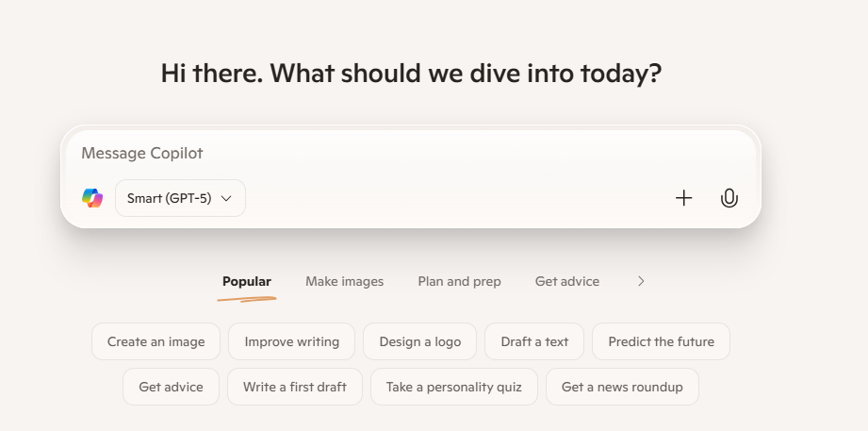Select the Popular tab
Image resolution: width=868 pixels, height=431 pixels.
tap(246, 281)
